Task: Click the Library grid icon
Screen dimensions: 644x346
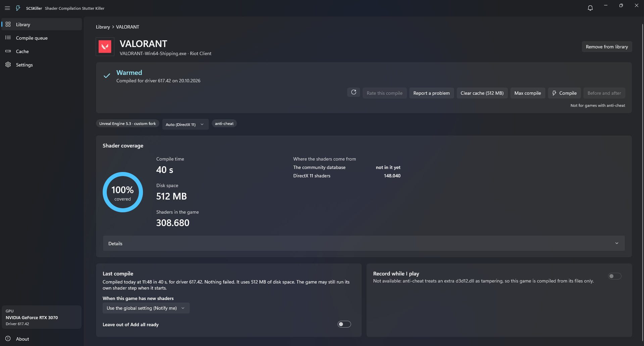Action: click(8, 24)
